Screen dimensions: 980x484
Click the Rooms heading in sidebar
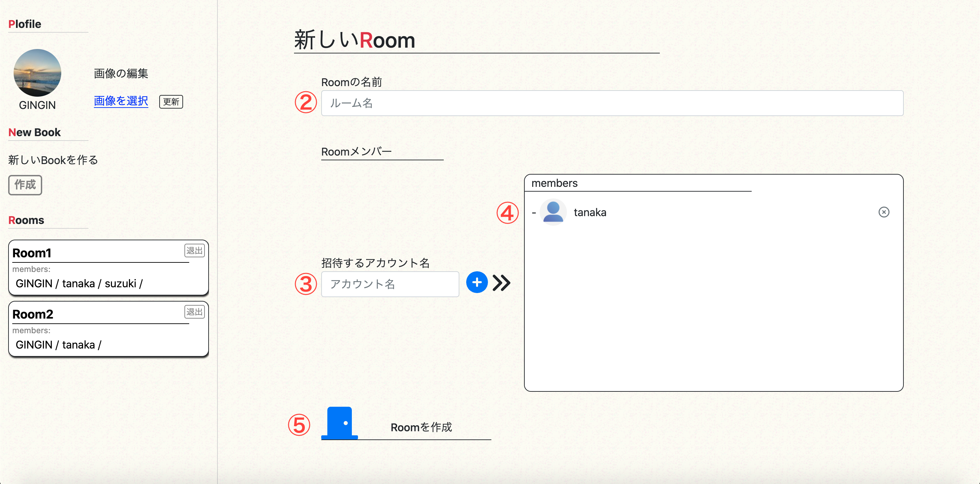(x=26, y=220)
